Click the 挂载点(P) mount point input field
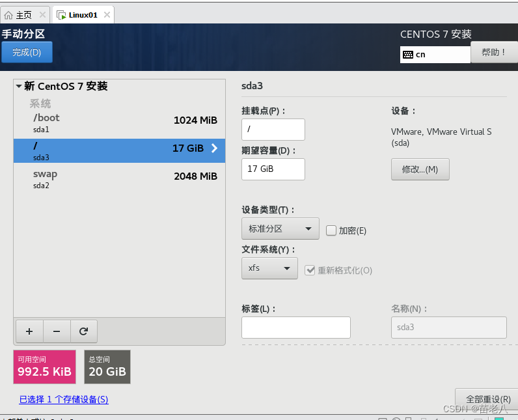Screen dimensions: 518x420 [273, 129]
